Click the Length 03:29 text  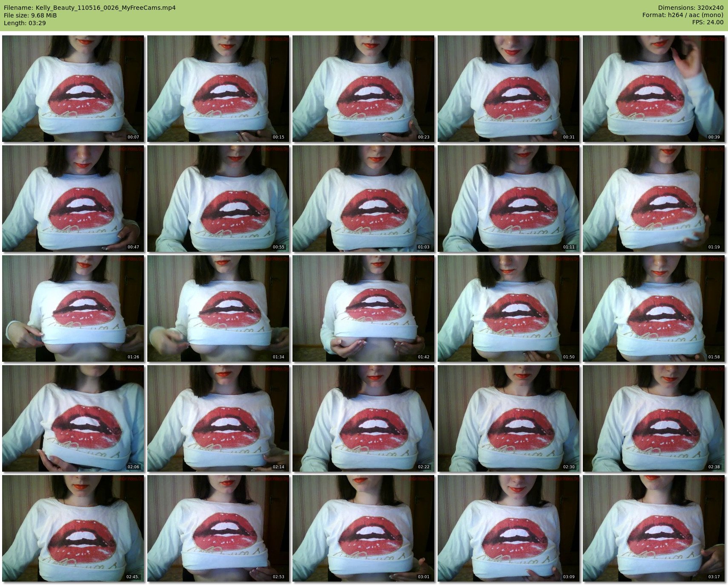25,23
